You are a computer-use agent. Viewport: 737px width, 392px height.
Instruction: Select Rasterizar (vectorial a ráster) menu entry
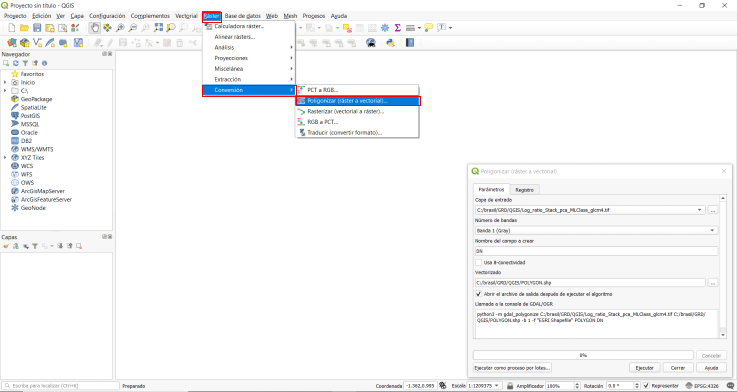(345, 111)
